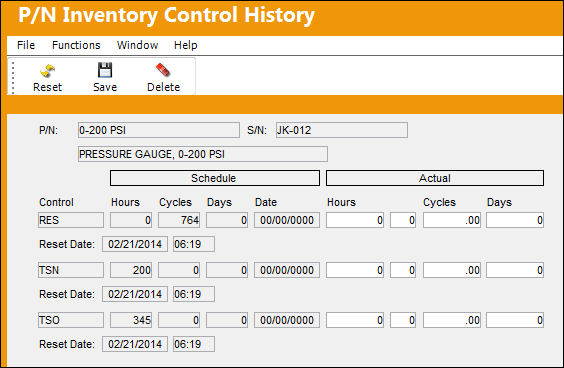Click the TSN actual Cycles field
Image resolution: width=564 pixels, height=368 pixels.
click(x=452, y=270)
